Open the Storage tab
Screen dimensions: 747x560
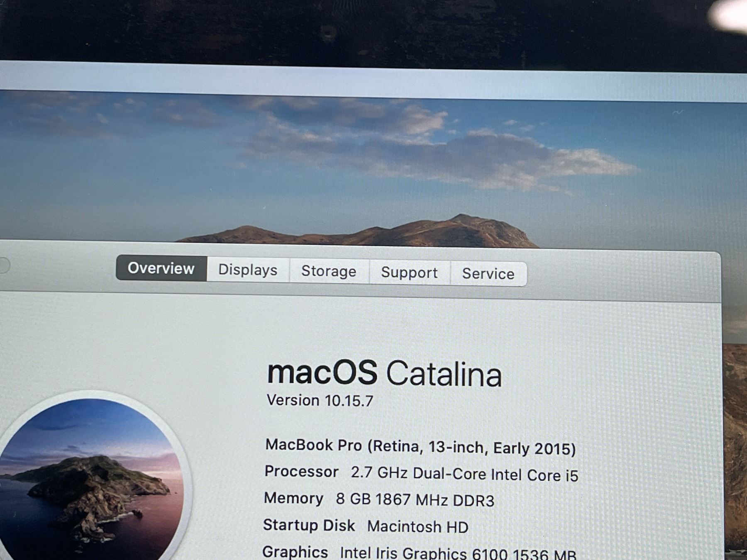pyautogui.click(x=329, y=271)
